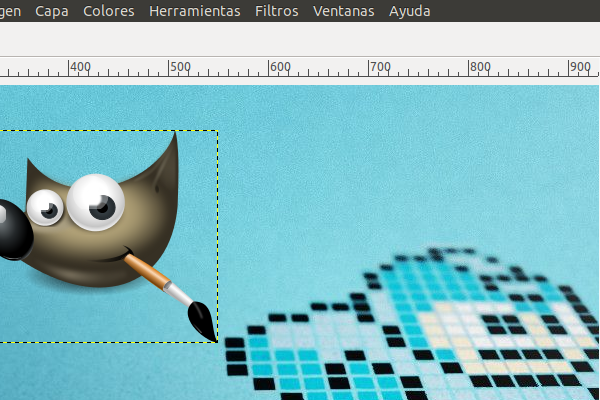Open the Colores menu
Viewport: 600px width, 400px height.
[109, 11]
